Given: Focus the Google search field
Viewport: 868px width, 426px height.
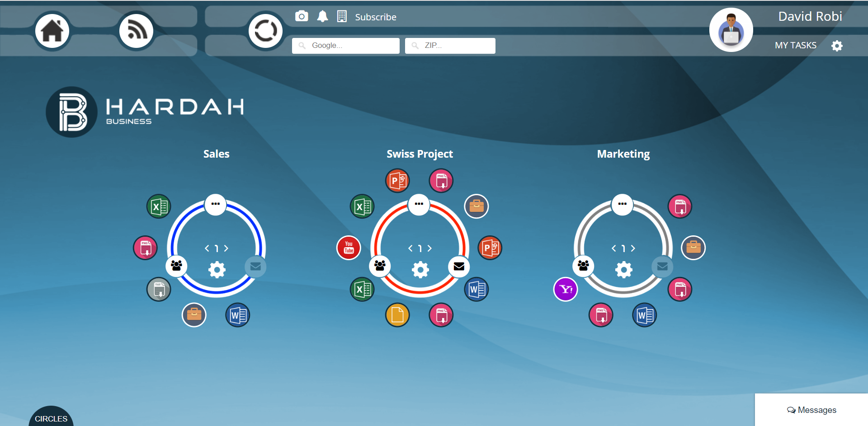Looking at the screenshot, I should (x=346, y=46).
